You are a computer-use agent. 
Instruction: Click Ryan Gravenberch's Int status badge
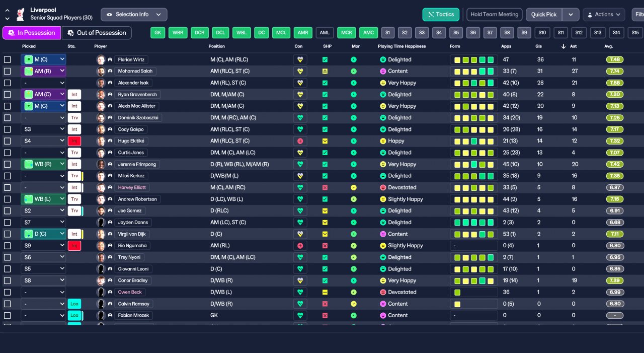point(74,94)
